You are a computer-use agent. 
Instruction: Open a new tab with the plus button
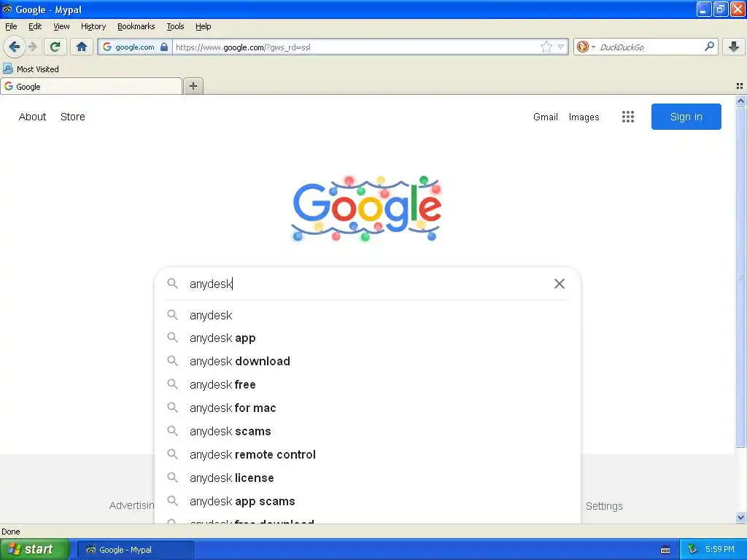(x=193, y=86)
